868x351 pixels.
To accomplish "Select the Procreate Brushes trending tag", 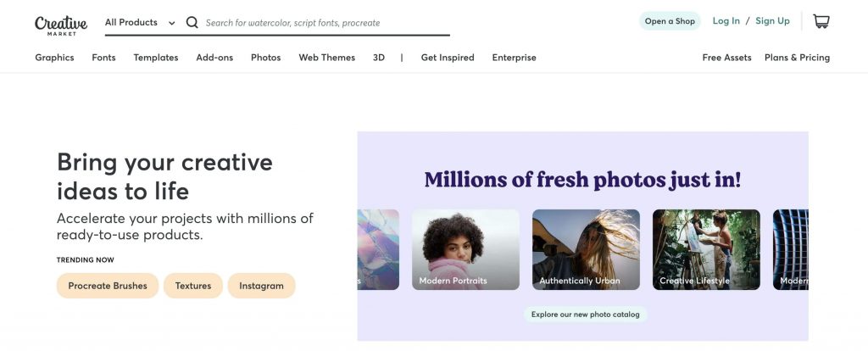I will 108,286.
